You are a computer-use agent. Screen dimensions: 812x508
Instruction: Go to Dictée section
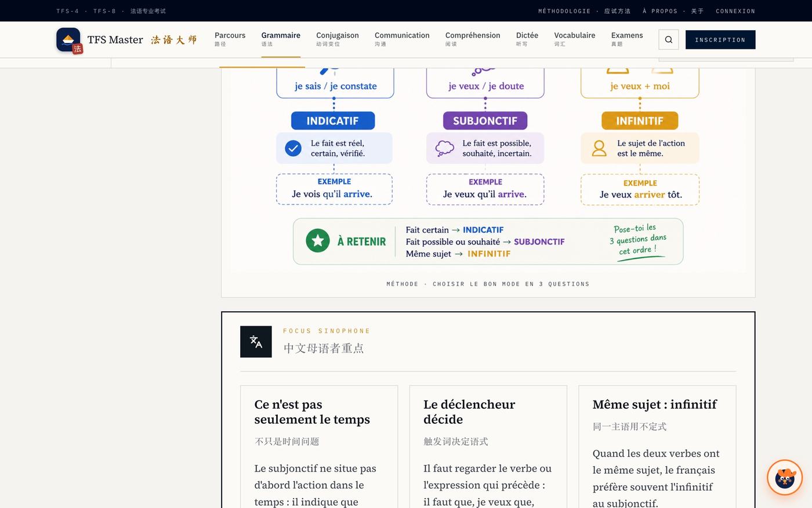(527, 39)
